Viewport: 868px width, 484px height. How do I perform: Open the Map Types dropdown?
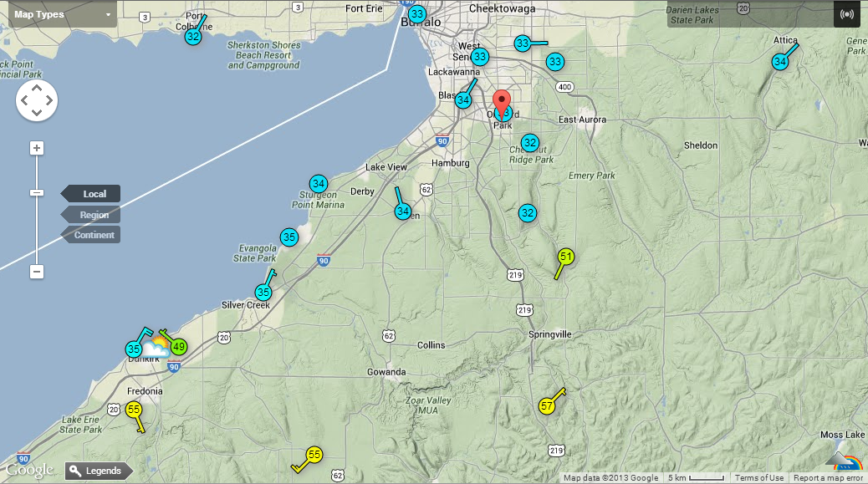(x=63, y=14)
